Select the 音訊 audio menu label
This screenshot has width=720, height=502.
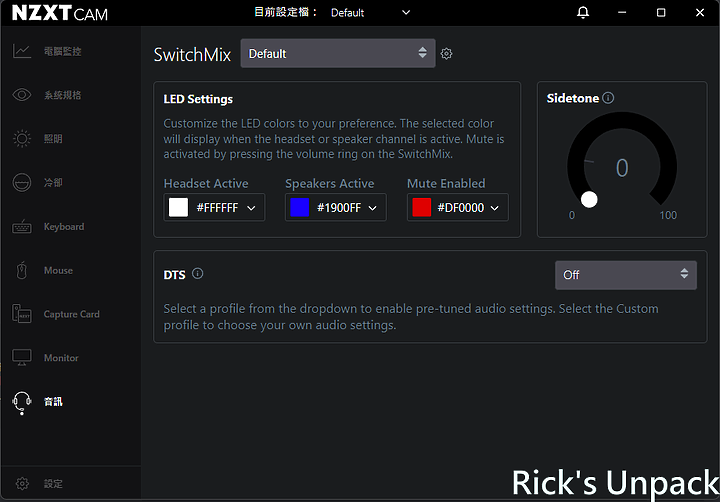53,401
